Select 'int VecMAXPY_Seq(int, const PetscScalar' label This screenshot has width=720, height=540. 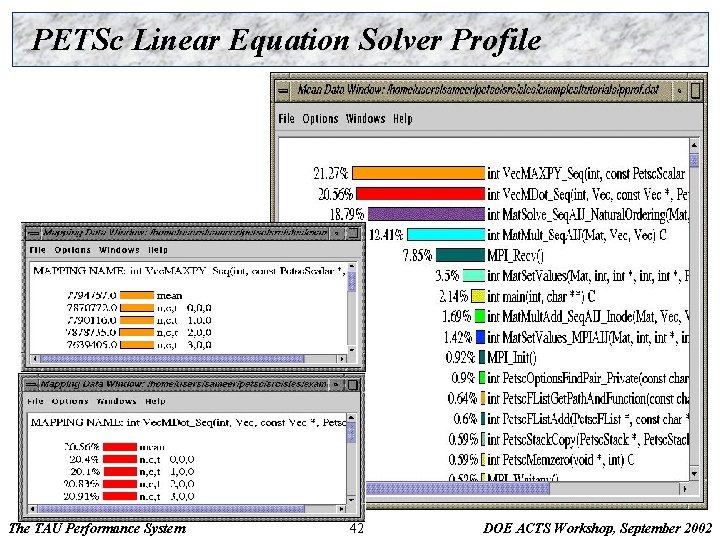[586, 174]
